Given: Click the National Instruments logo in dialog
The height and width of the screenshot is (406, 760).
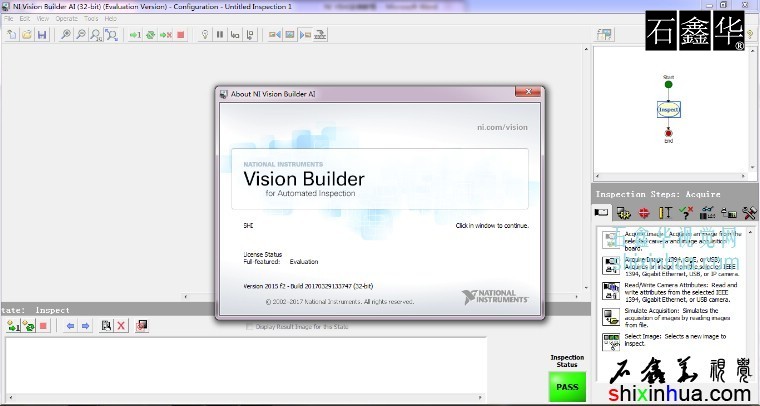Looking at the screenshot, I should click(x=495, y=297).
